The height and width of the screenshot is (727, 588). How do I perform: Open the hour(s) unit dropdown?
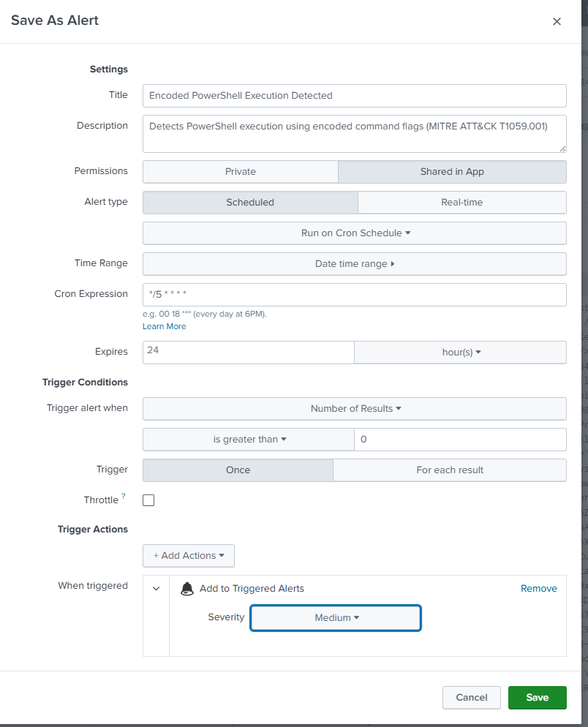459,352
